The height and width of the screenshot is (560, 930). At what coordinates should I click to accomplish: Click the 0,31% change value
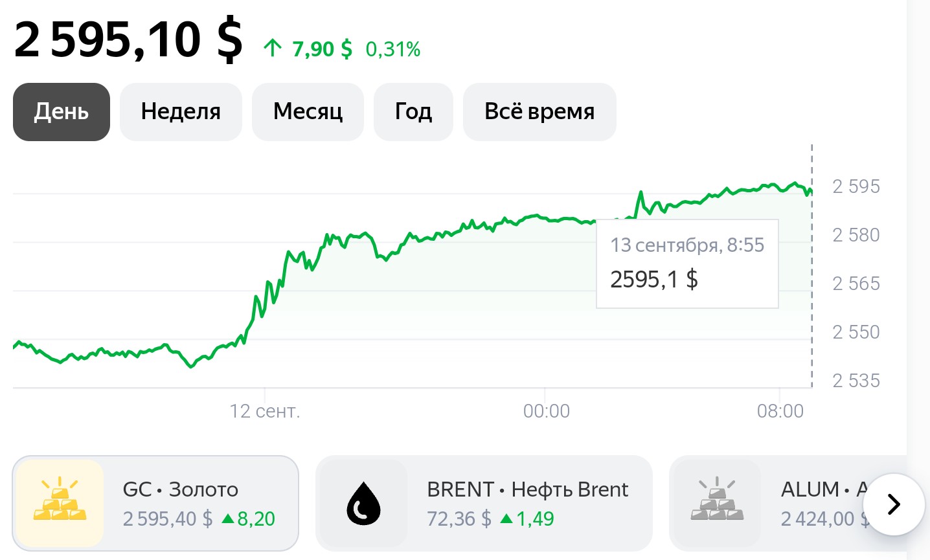393,49
